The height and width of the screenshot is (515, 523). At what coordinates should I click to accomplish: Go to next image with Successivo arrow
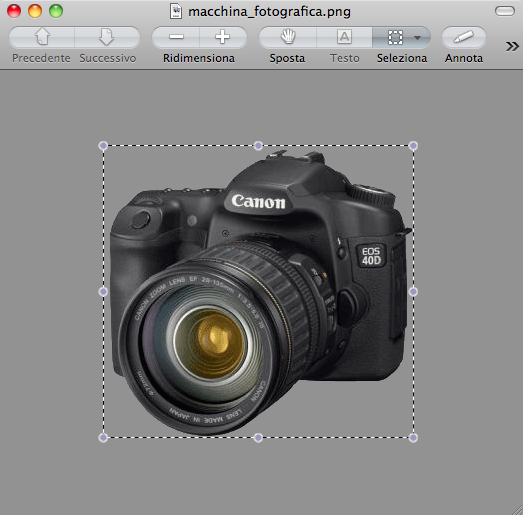click(107, 37)
